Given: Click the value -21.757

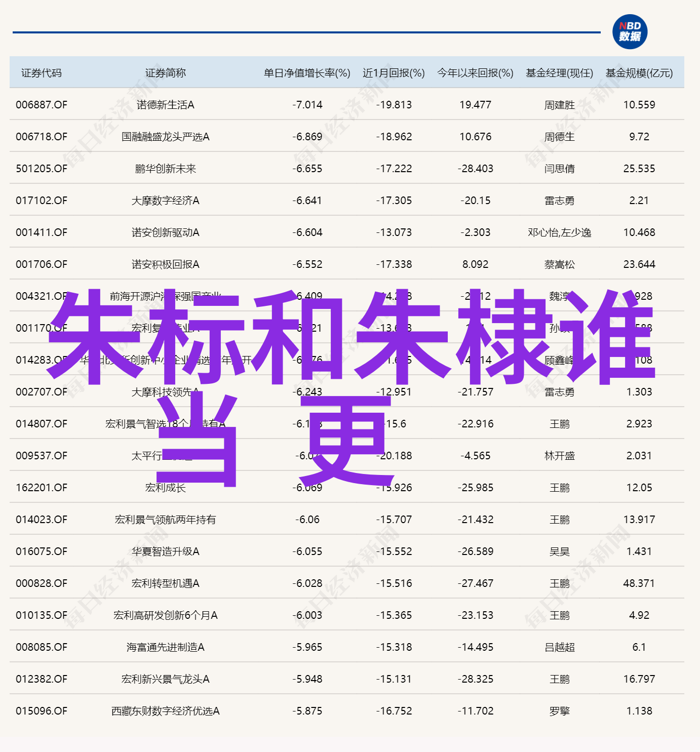Looking at the screenshot, I should 475,392.
